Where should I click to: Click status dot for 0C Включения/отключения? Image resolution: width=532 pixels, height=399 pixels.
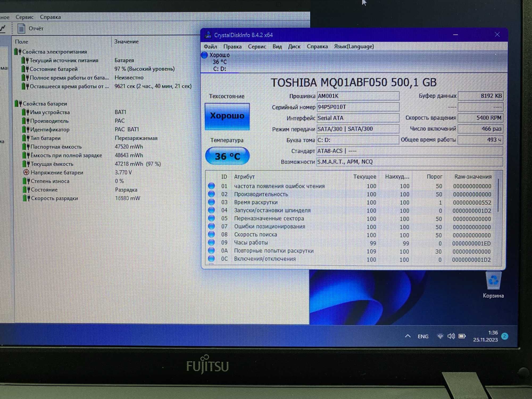click(211, 259)
